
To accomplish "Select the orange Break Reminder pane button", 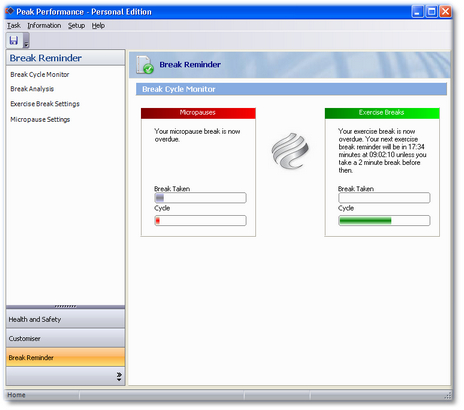I will click(x=65, y=358).
